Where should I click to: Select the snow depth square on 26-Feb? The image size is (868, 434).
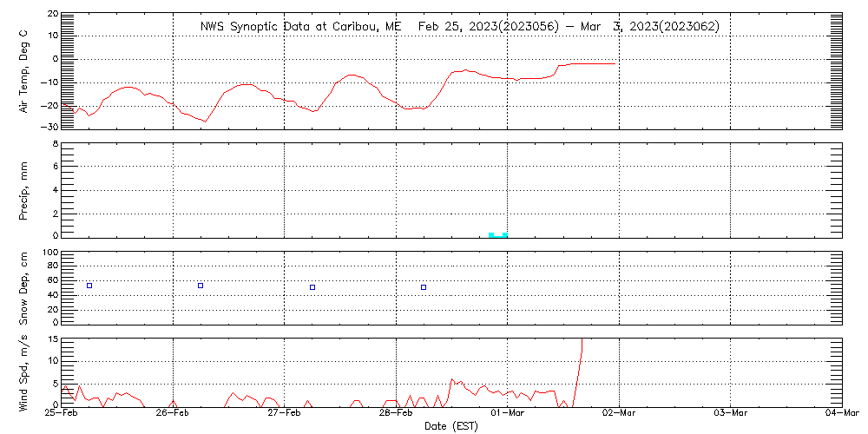(x=201, y=286)
